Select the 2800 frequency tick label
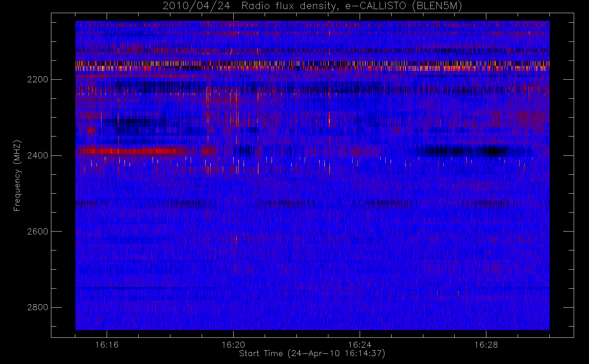 [37, 307]
